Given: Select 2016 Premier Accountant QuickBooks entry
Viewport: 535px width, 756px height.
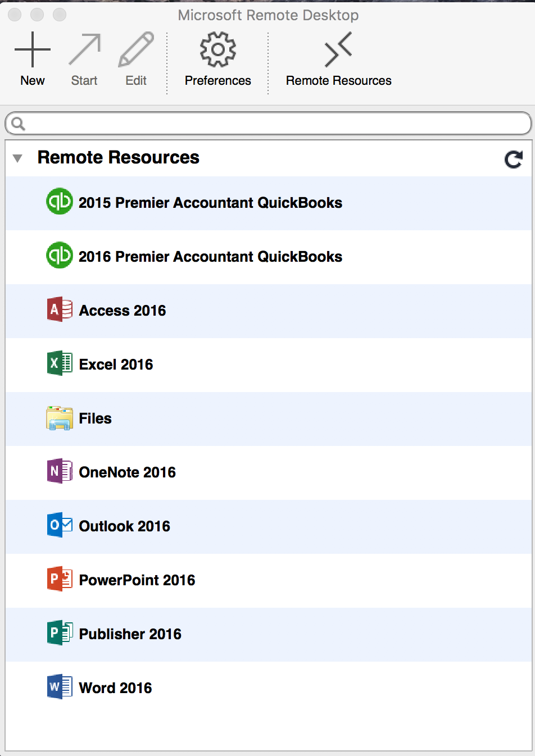Looking at the screenshot, I should tap(269, 257).
